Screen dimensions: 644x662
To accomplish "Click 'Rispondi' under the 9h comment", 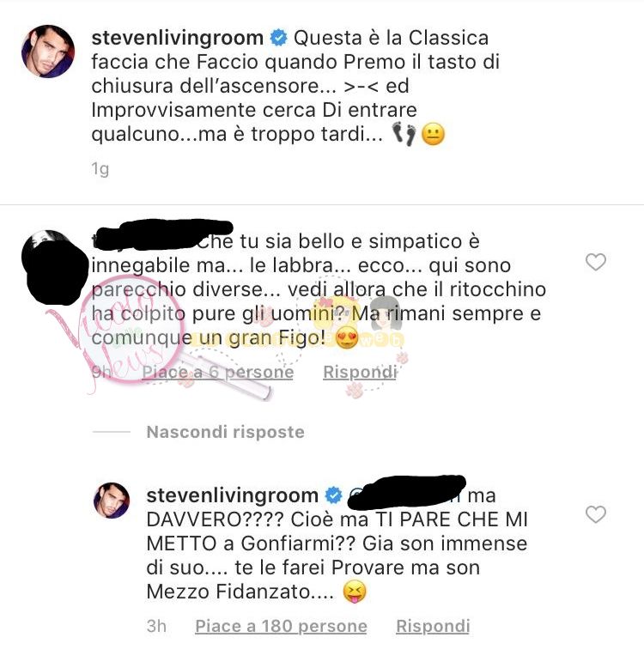I will click(x=360, y=372).
